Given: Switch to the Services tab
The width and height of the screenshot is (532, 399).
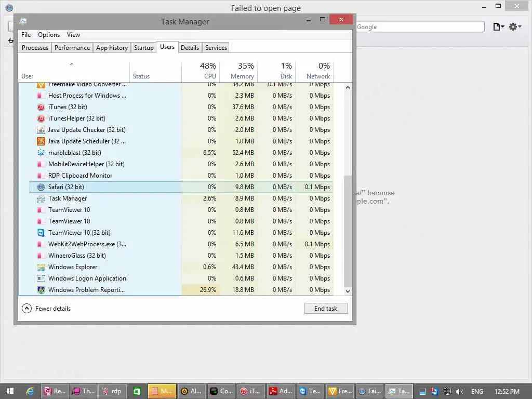Looking at the screenshot, I should point(216,48).
